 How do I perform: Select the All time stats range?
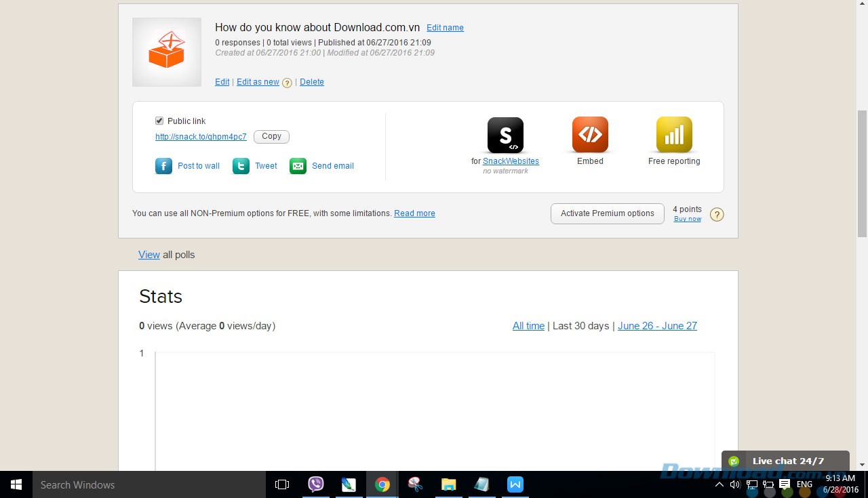click(528, 326)
